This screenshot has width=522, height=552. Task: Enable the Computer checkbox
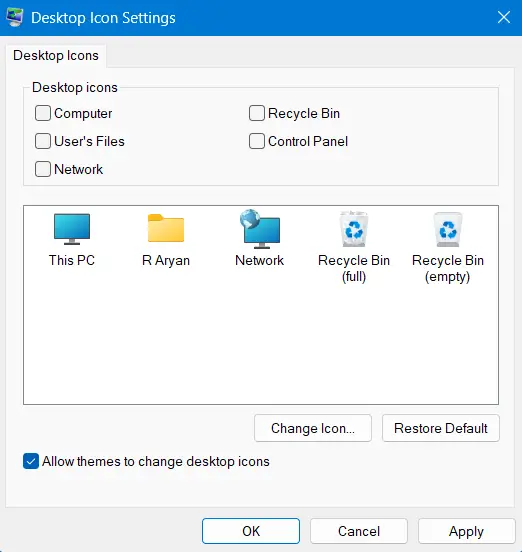(x=43, y=113)
